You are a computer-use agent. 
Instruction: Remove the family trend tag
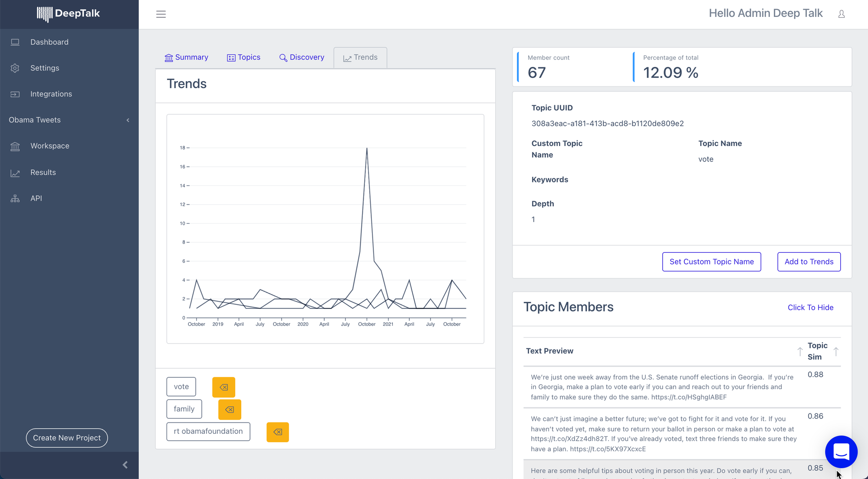230,410
